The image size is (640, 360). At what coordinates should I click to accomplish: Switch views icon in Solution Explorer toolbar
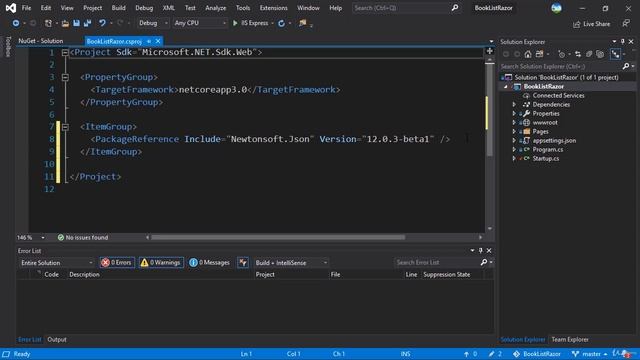click(x=540, y=54)
